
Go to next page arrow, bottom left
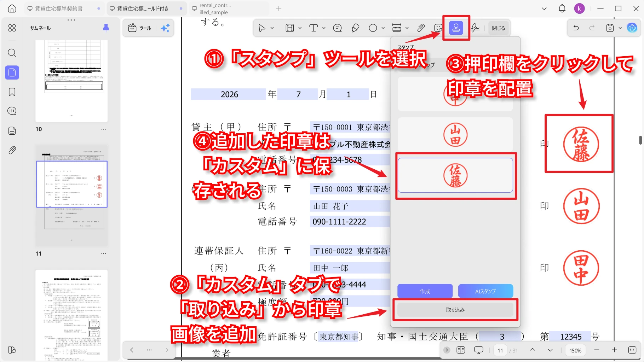(x=167, y=350)
